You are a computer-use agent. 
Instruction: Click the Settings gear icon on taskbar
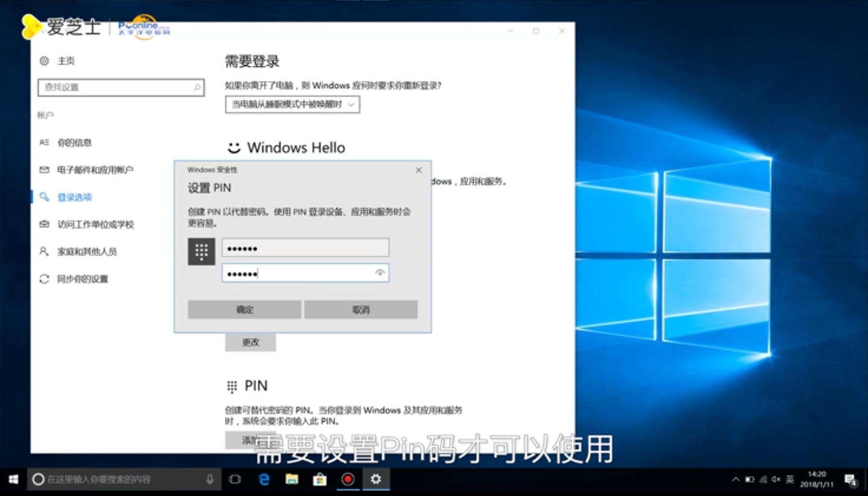tap(376, 480)
